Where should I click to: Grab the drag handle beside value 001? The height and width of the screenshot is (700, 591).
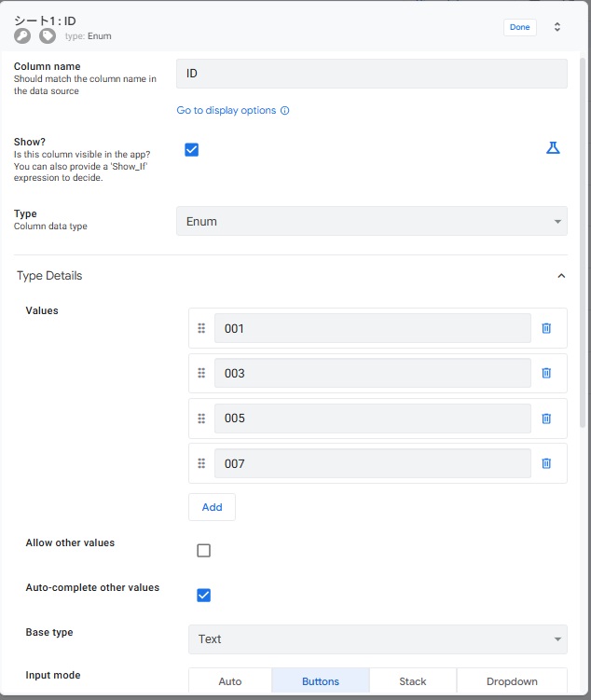click(x=201, y=328)
